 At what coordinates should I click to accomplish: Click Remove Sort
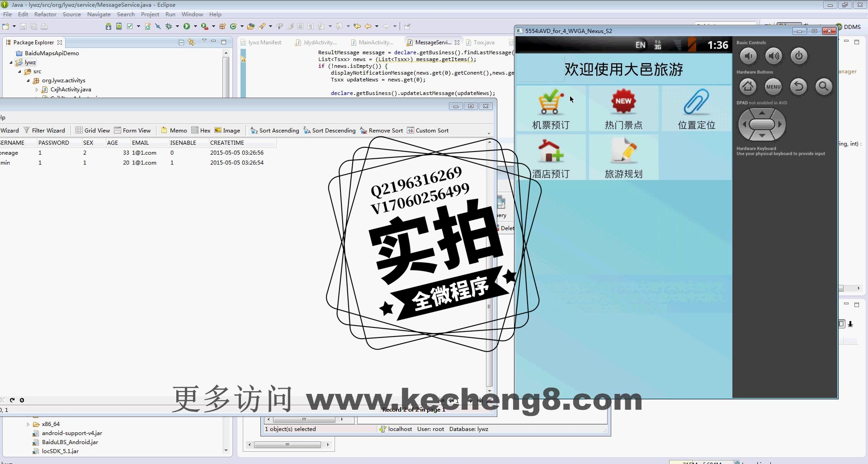click(381, 130)
